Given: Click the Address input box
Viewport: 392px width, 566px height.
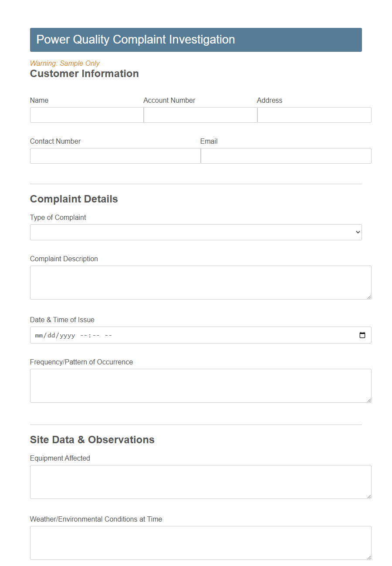Looking at the screenshot, I should pos(314,115).
